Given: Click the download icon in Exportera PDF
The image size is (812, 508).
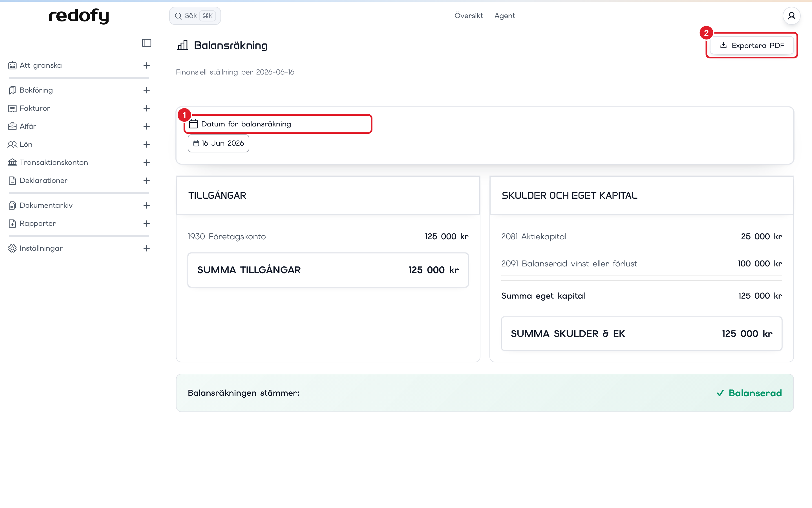Looking at the screenshot, I should click(x=724, y=45).
